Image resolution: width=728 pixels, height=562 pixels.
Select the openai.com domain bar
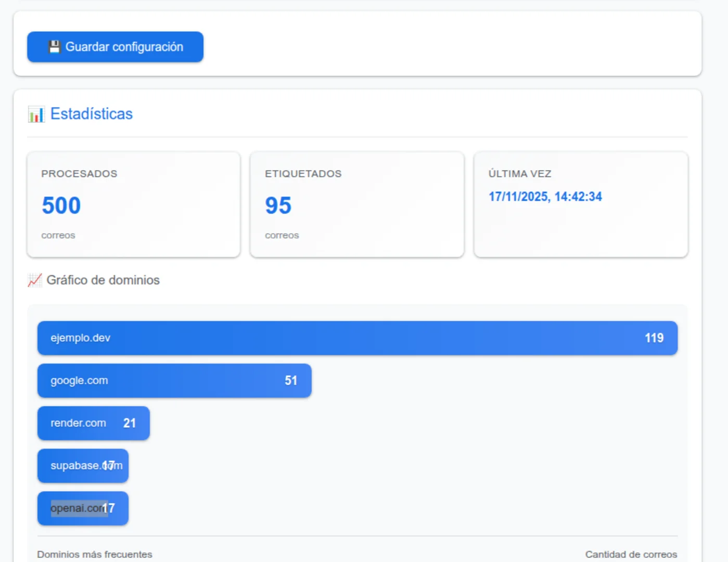[x=83, y=508]
